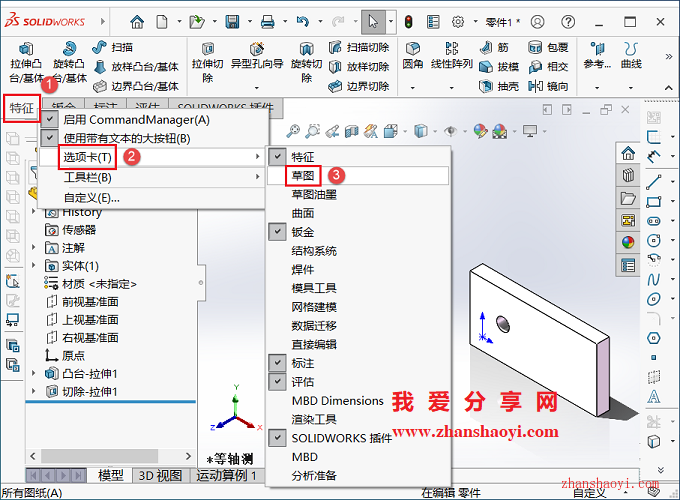Print using the Print icon
Viewport: 680px width, 500px height.
(267, 21)
